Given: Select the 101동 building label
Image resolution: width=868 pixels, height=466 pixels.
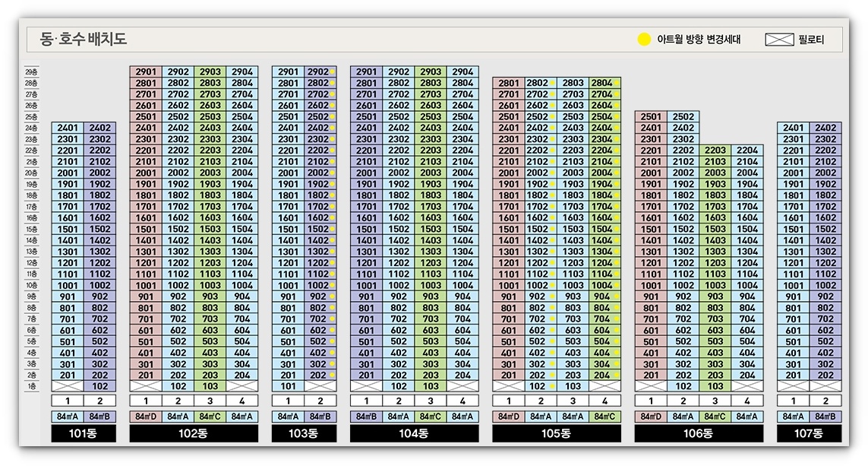Looking at the screenshot, I should [84, 434].
